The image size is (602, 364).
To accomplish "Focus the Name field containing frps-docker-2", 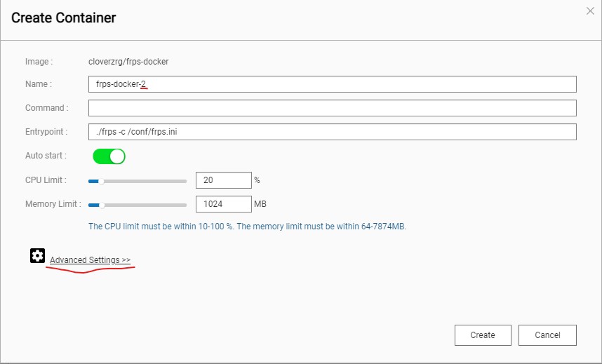I will click(x=332, y=84).
